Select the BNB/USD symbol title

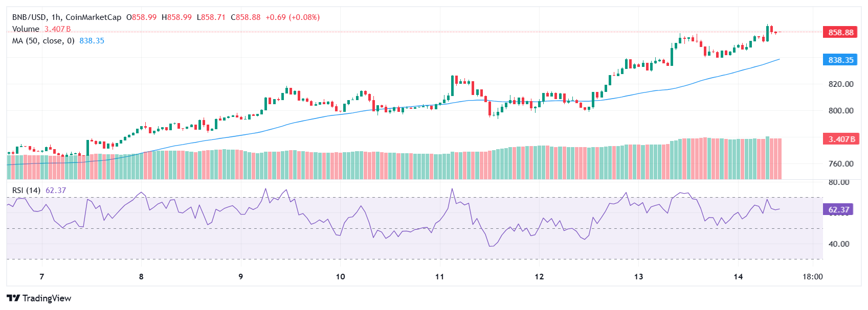(x=29, y=17)
